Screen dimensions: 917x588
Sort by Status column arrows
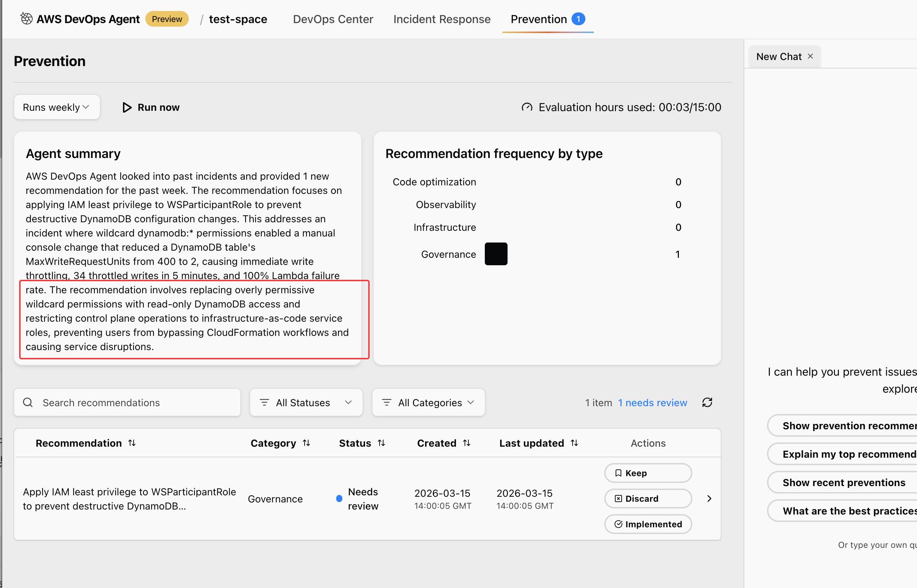[381, 443]
